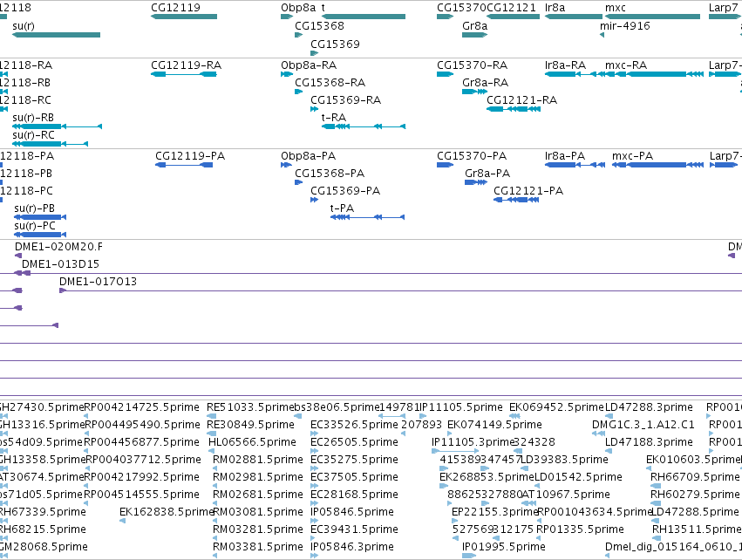Click the CG15370 gene arrow glyph
The image size is (742, 560).
click(446, 17)
